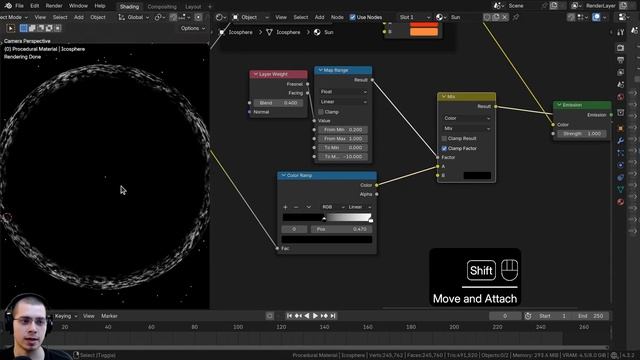
Task: Open the Tool properties tab icon
Action: [620, 33]
